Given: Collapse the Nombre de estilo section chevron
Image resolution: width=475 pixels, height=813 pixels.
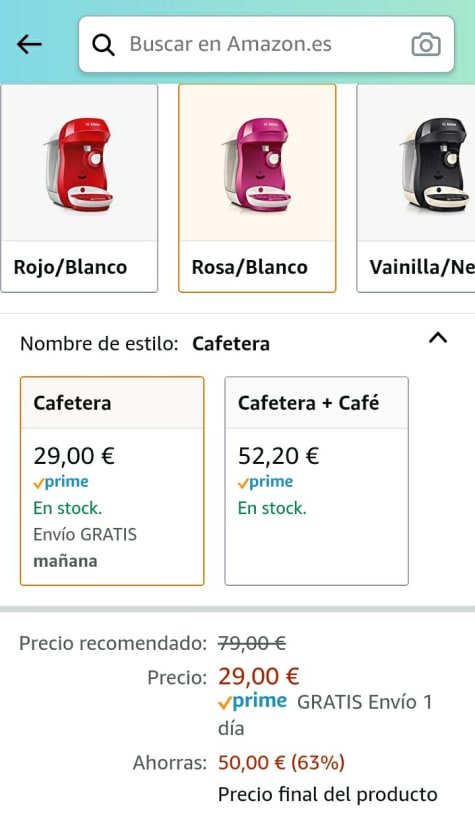Looking at the screenshot, I should tap(438, 338).
